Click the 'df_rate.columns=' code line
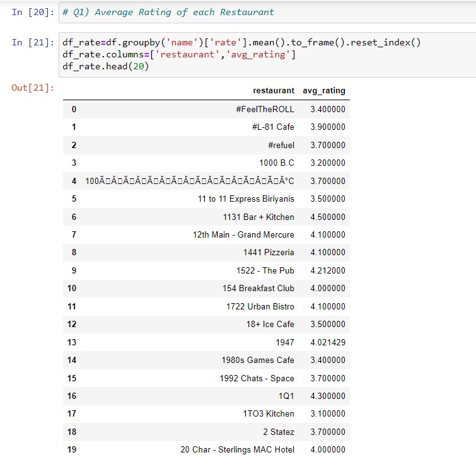The width and height of the screenshot is (476, 467). (x=179, y=55)
